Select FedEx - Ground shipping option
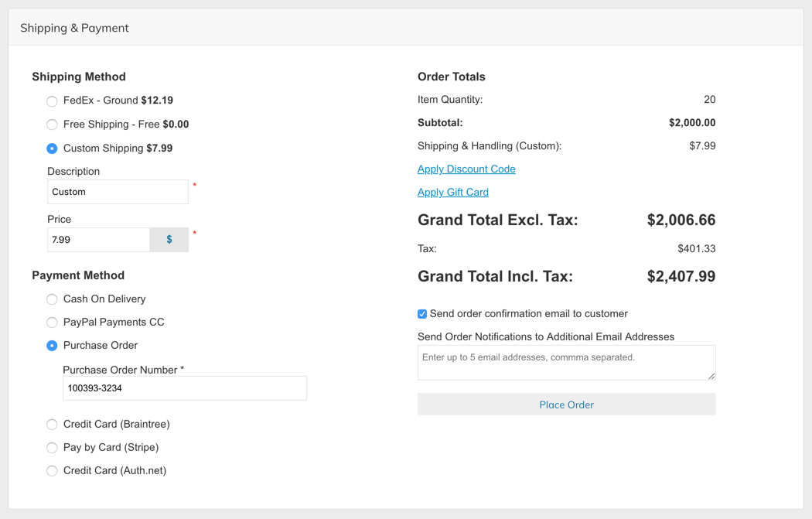The width and height of the screenshot is (812, 519). 52,101
